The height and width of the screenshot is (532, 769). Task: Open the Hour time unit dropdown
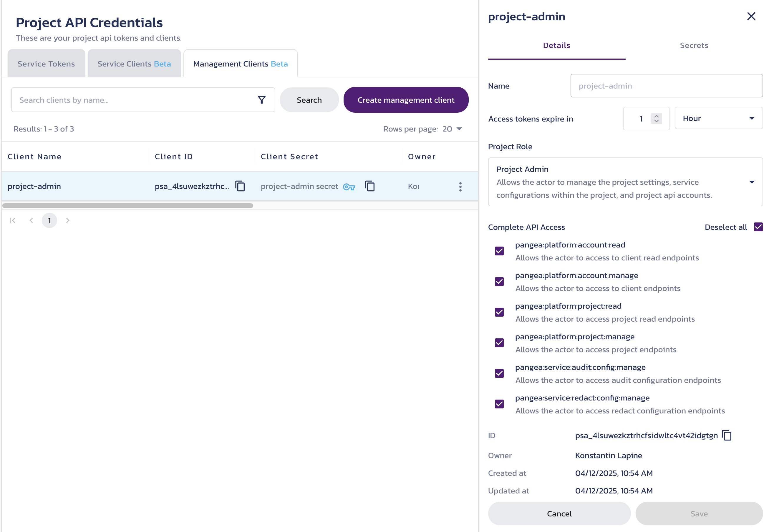click(x=718, y=118)
